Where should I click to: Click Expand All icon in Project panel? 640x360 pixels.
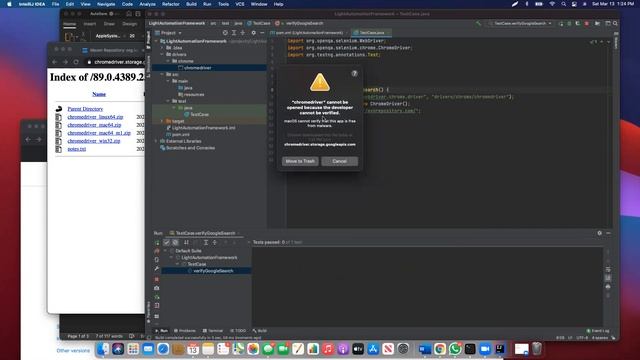pos(234,33)
